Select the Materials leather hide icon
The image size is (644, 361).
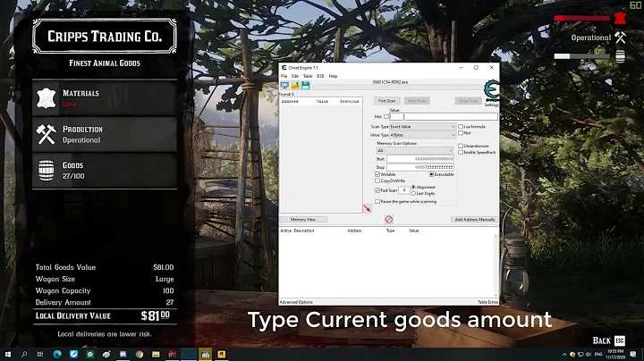46,98
